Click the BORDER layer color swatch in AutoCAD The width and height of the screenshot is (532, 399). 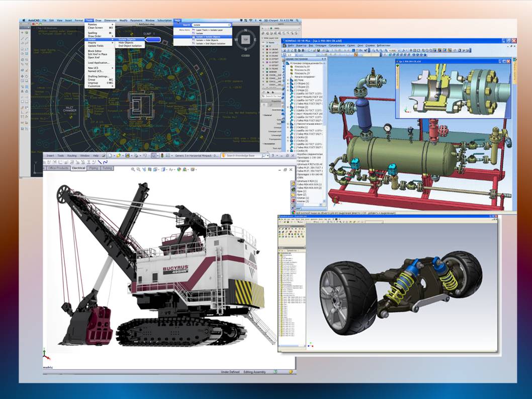pos(267,71)
